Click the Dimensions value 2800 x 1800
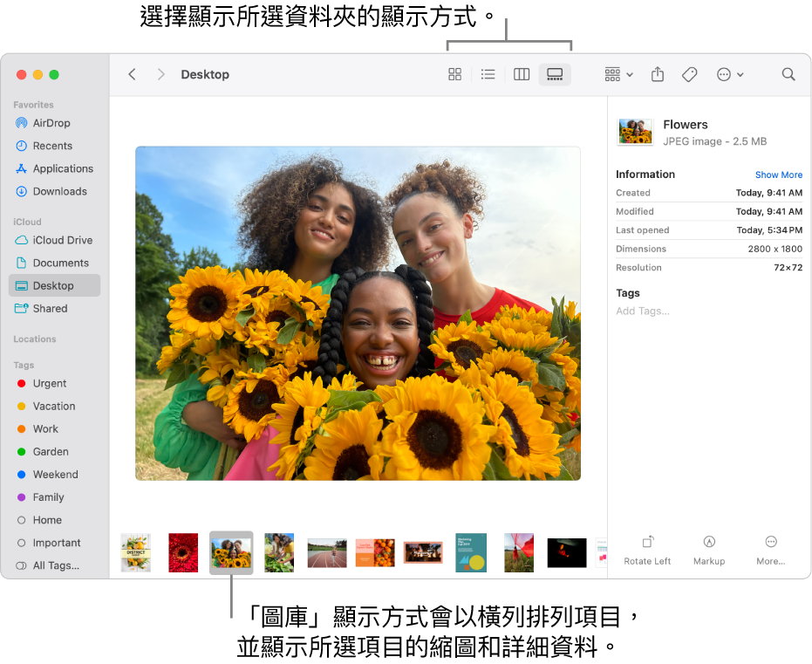The image size is (812, 664). click(774, 250)
